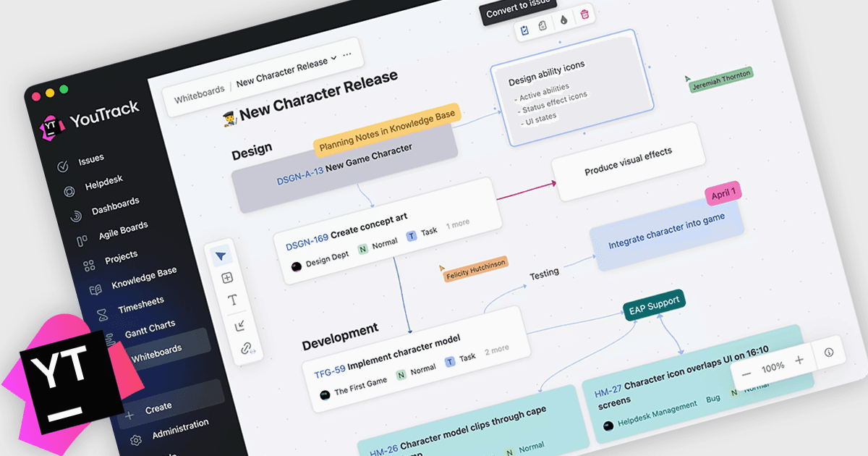Click the Convert to issue icon
Viewport: 868px width, 456px height.
[524, 29]
